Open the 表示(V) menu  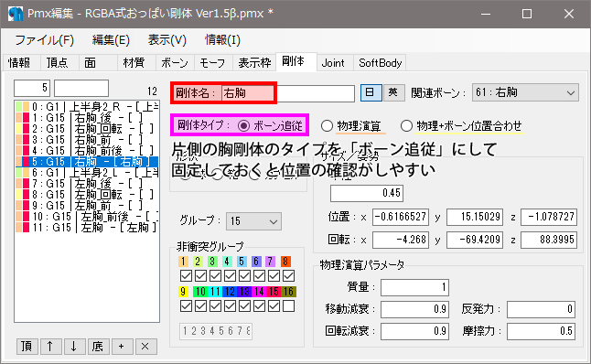click(167, 40)
